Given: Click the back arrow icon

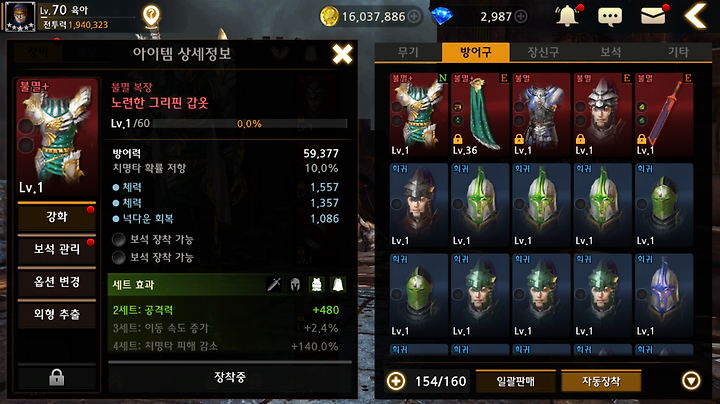Looking at the screenshot, I should (x=696, y=16).
